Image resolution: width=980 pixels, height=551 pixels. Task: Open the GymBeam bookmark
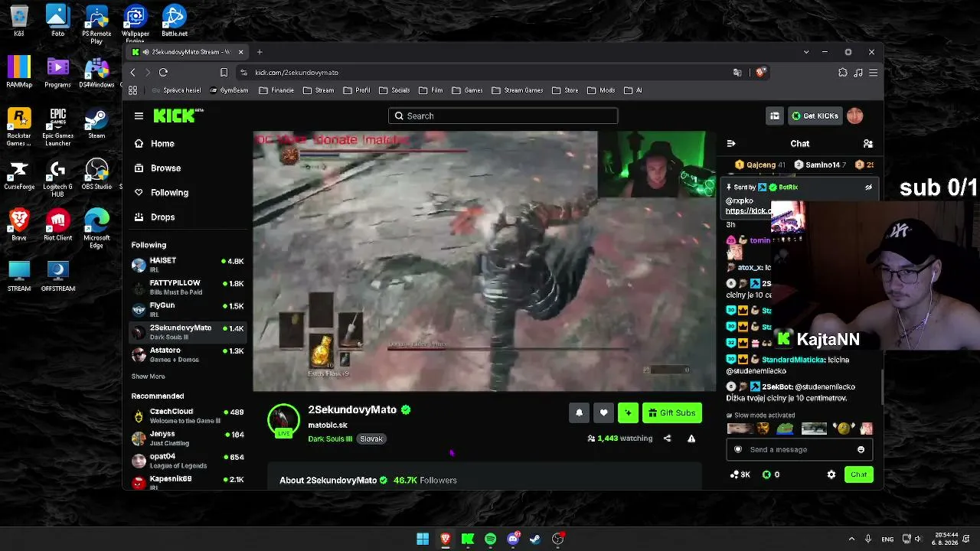[228, 90]
